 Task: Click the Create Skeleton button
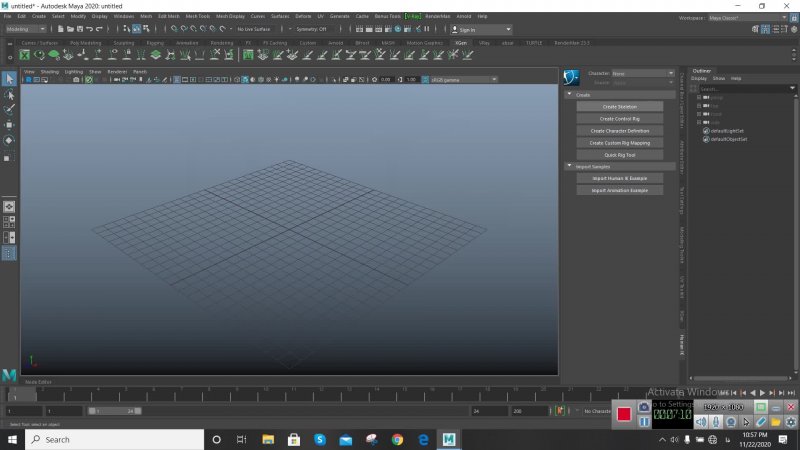click(x=619, y=106)
